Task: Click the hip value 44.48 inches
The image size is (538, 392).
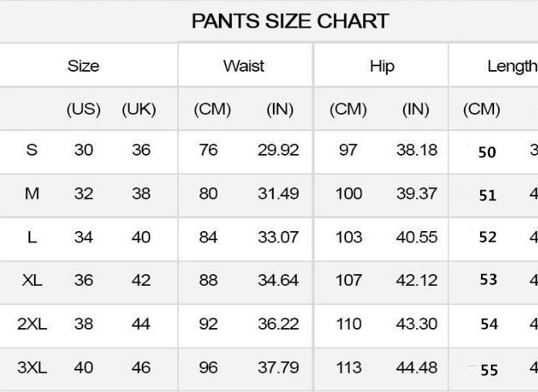Action: tap(416, 368)
